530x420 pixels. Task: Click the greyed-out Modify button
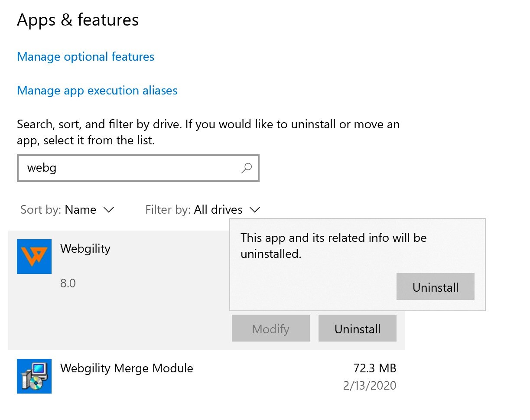coord(271,329)
